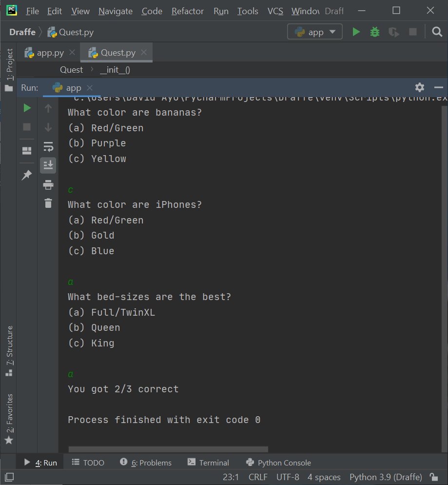The height and width of the screenshot is (485, 448).
Task: Toggle soft-wrap in the console
Action: click(x=48, y=146)
